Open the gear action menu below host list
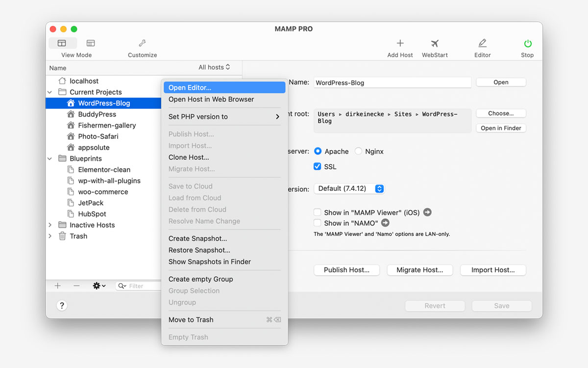This screenshot has width=588, height=368. click(x=99, y=286)
